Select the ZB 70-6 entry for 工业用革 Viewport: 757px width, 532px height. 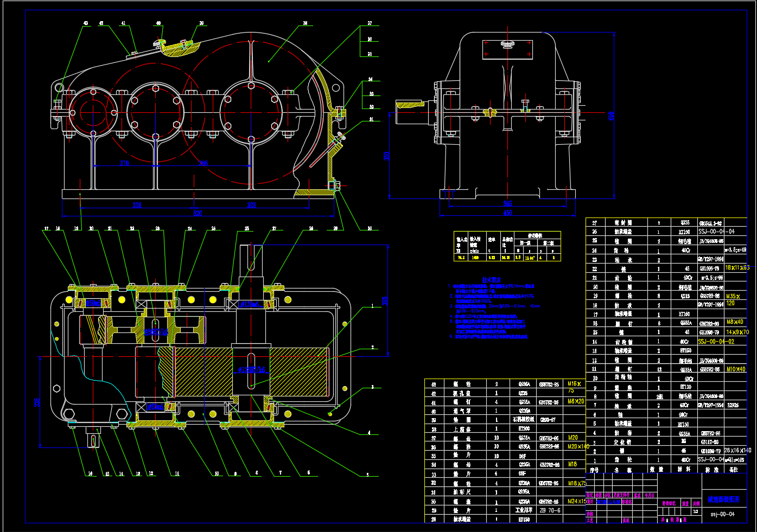click(x=550, y=509)
